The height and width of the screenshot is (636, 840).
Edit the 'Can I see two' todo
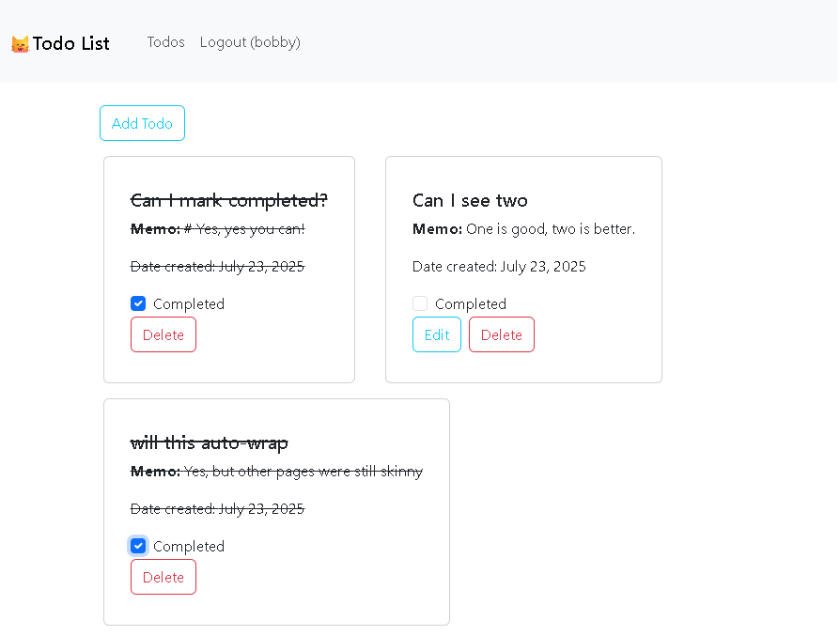436,334
